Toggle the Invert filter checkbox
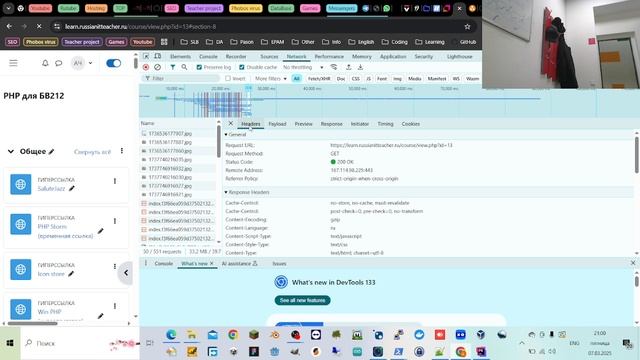640x360 pixels. (228, 78)
